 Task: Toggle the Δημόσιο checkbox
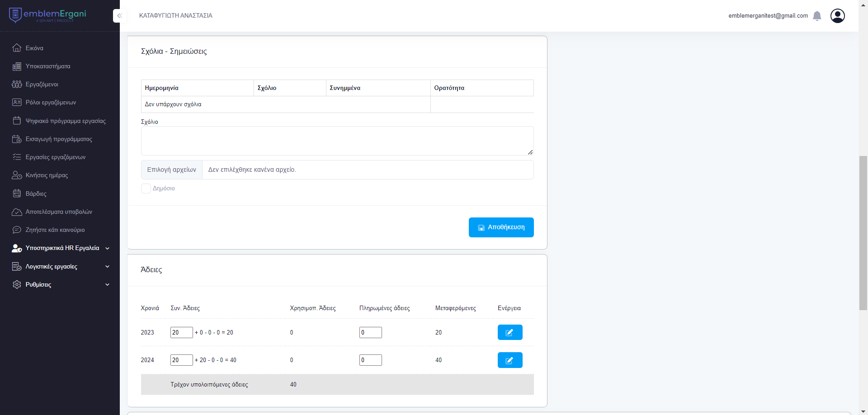point(146,189)
